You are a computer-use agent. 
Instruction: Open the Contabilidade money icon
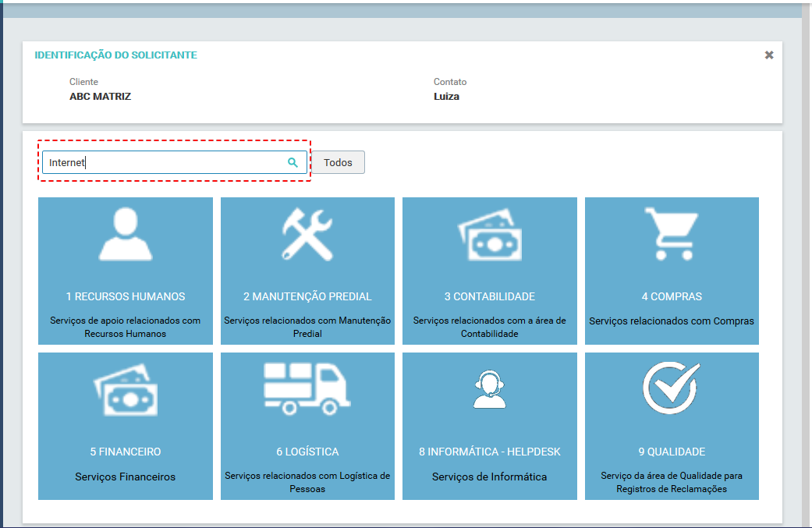489,235
